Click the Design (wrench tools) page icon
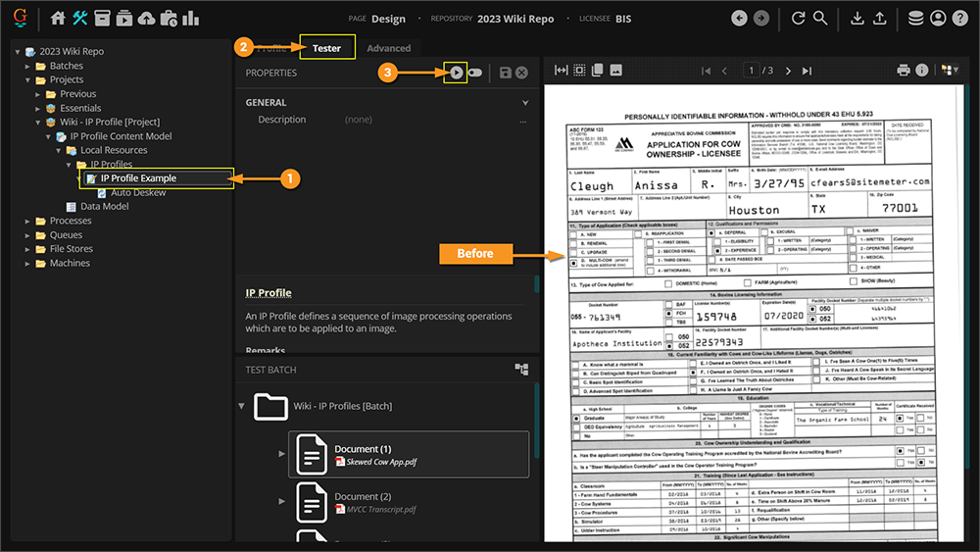 [80, 19]
